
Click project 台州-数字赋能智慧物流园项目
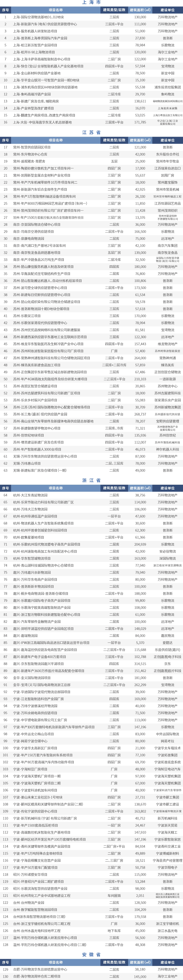click(x=35, y=910)
